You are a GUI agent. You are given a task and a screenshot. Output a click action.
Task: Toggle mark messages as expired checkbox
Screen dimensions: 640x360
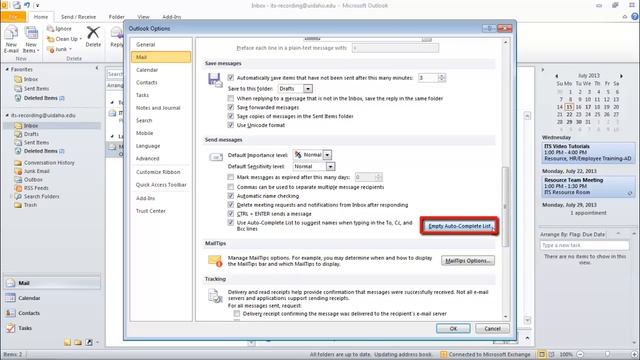pyautogui.click(x=231, y=177)
